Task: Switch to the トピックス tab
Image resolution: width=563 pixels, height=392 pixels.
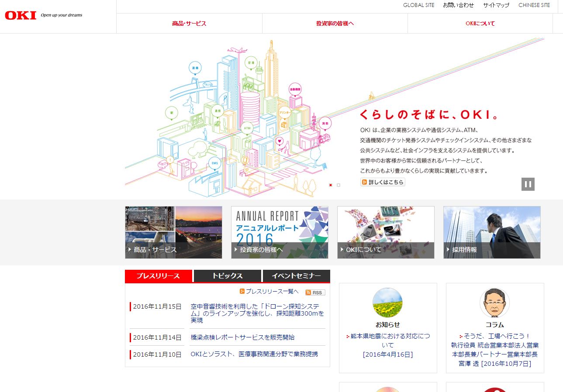Action: click(228, 276)
